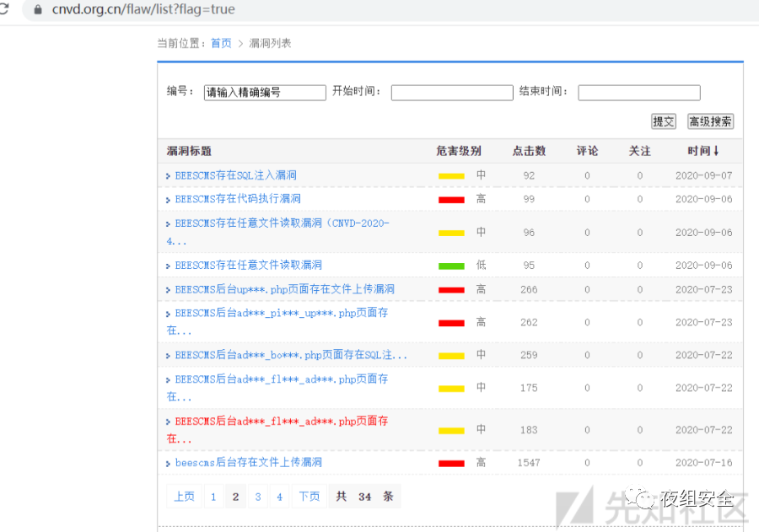Click arrow bullet before BEESCMS存在代码执行漏洞

click(x=168, y=200)
